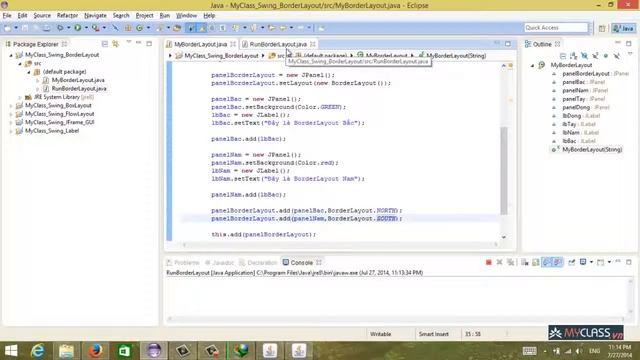
Task: Expand the MyClass_Swing_BoxLayout project
Action: point(11,106)
